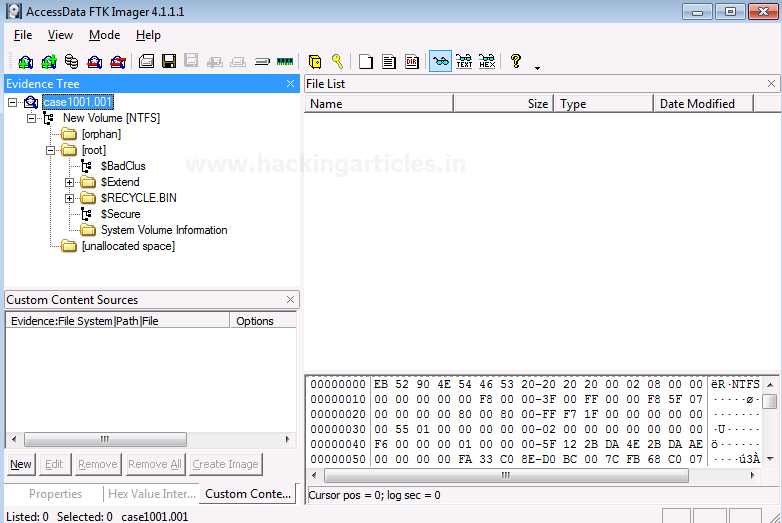782x523 pixels.
Task: Click the Export File Hash List icon
Action: [x=389, y=62]
